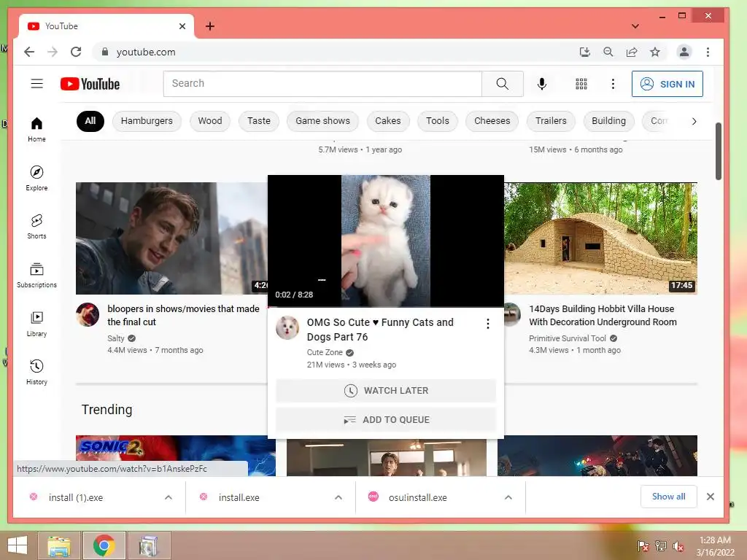Screen dimensions: 747x560
Task: Select the All filter chip
Action: 90,121
